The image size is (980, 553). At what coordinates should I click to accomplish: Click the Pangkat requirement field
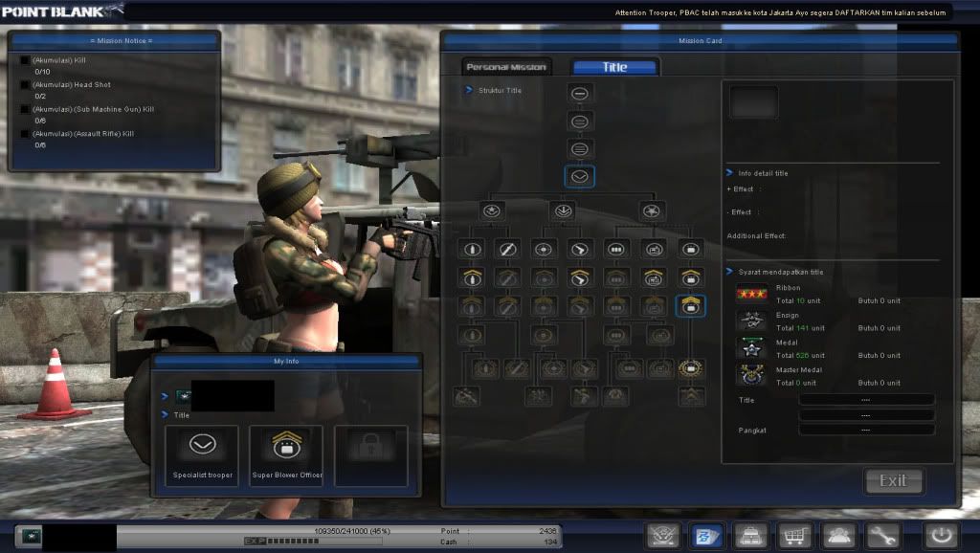tap(866, 430)
